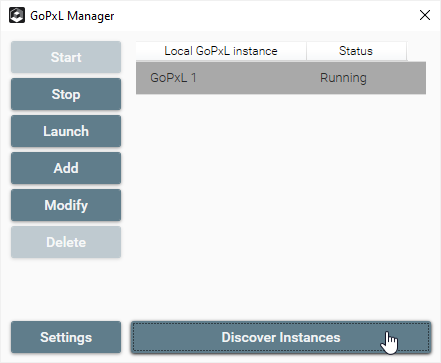Click blank header area right of Status

pos(417,51)
